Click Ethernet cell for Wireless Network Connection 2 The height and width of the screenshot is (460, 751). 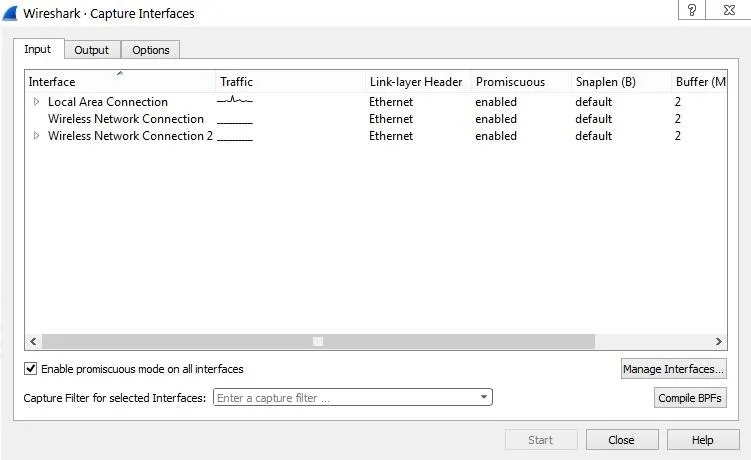pyautogui.click(x=391, y=136)
